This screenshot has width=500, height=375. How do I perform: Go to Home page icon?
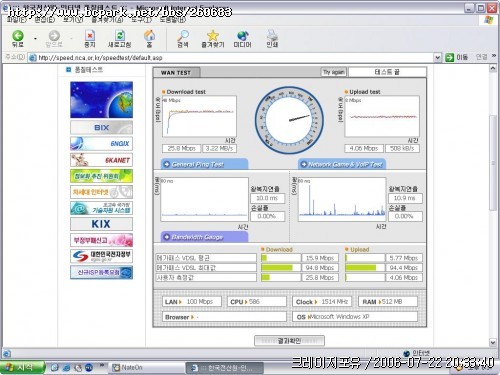click(x=149, y=35)
